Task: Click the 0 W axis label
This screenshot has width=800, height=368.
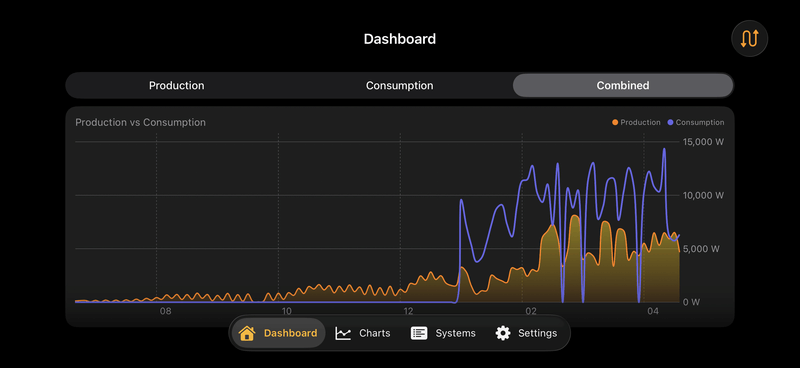Action: (x=691, y=302)
